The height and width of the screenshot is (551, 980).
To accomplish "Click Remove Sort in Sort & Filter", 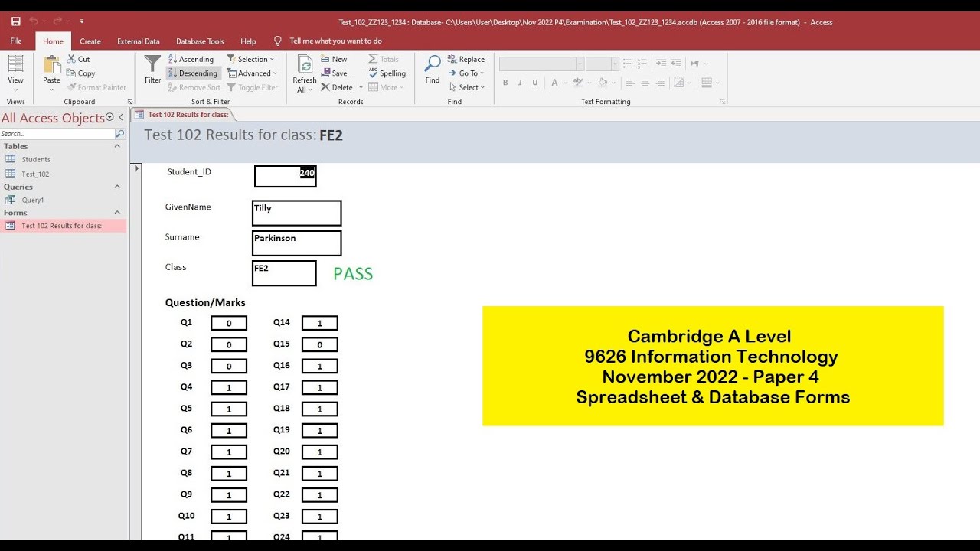I will (194, 87).
